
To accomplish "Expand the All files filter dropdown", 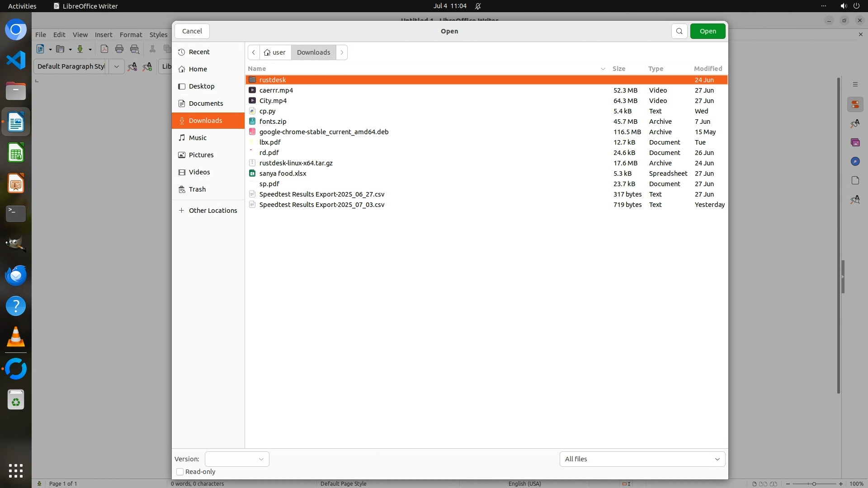I will click(x=642, y=459).
